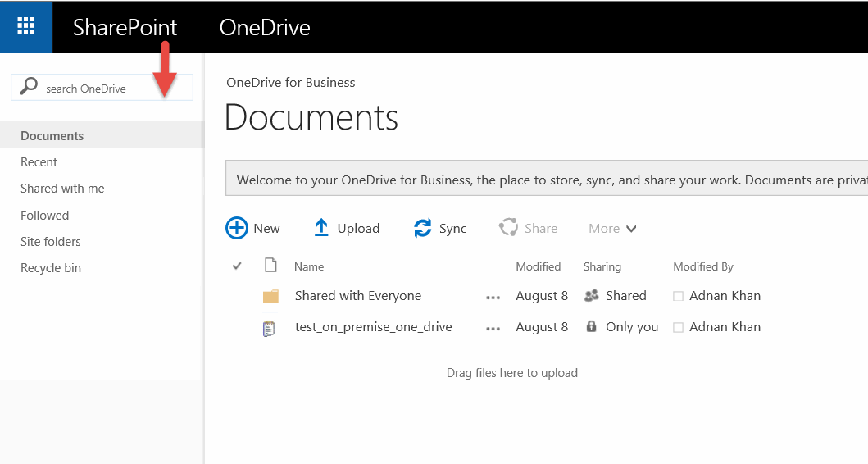Tick the checkbox beside Adnan Khan on the file row

pyautogui.click(x=678, y=327)
